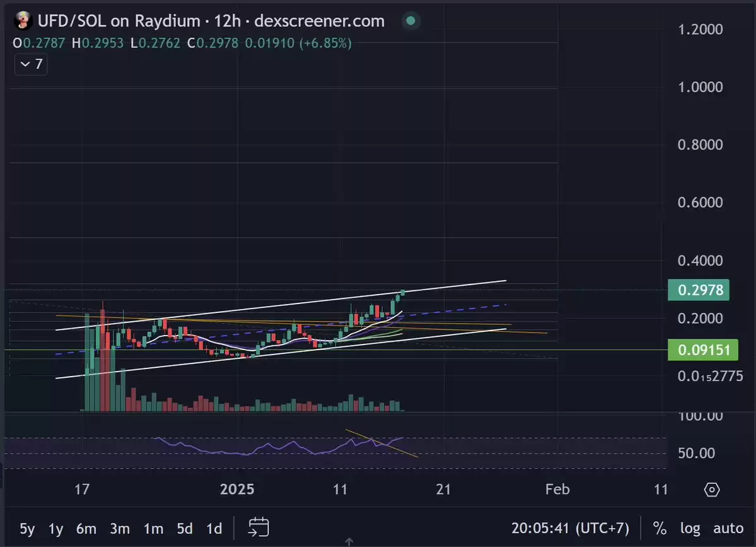This screenshot has height=547, width=756.
Task: Click the 1.0000 price axis label
Action: pyautogui.click(x=700, y=87)
